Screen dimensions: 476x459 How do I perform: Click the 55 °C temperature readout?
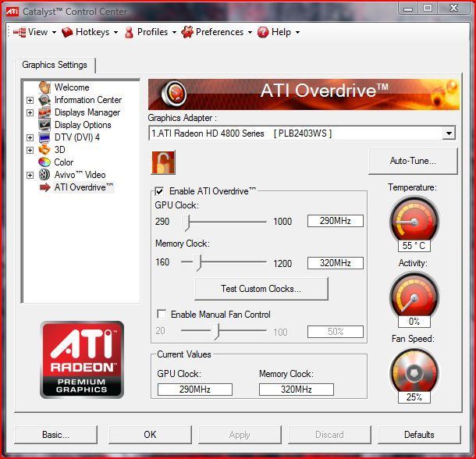tap(414, 245)
